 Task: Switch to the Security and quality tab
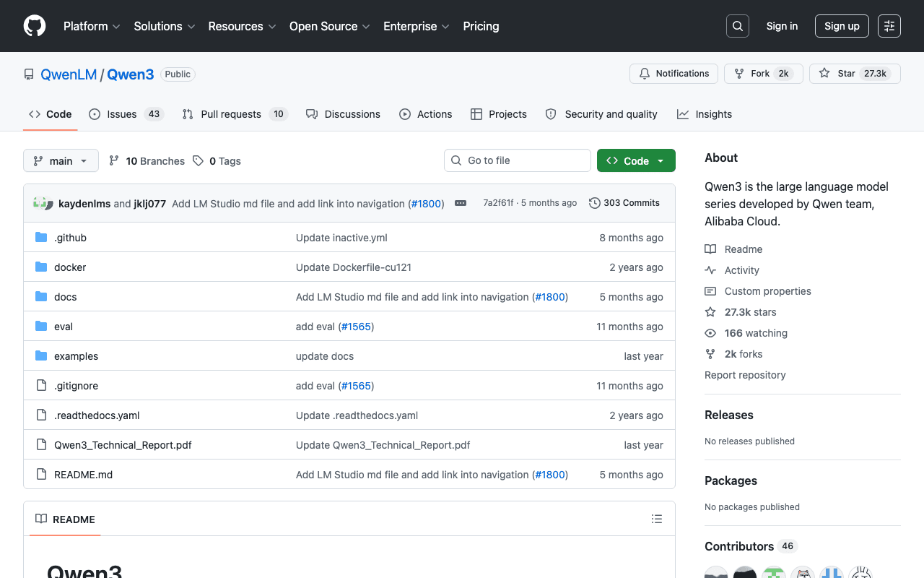click(601, 114)
